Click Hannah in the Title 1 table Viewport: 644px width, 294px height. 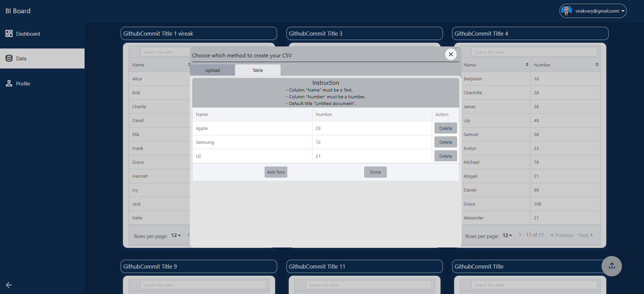click(x=140, y=176)
